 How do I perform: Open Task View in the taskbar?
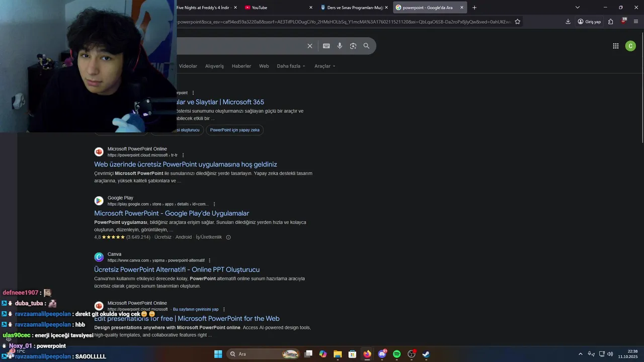click(308, 354)
